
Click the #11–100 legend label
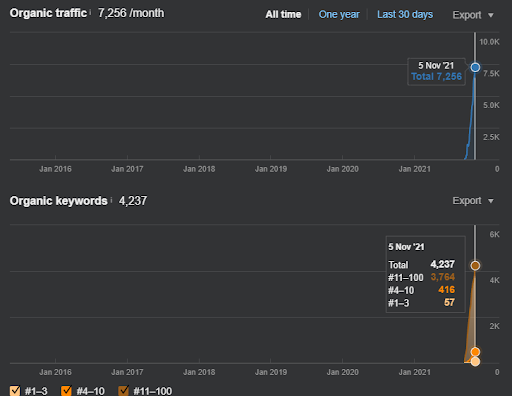153,391
